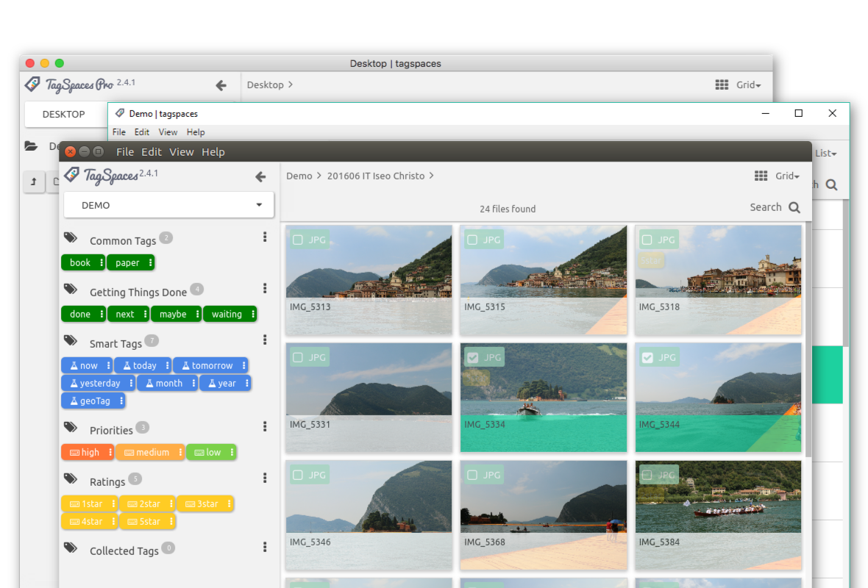This screenshot has width=868, height=588.
Task: Open File menu in Demo | tagspaces window
Action: coord(119,132)
